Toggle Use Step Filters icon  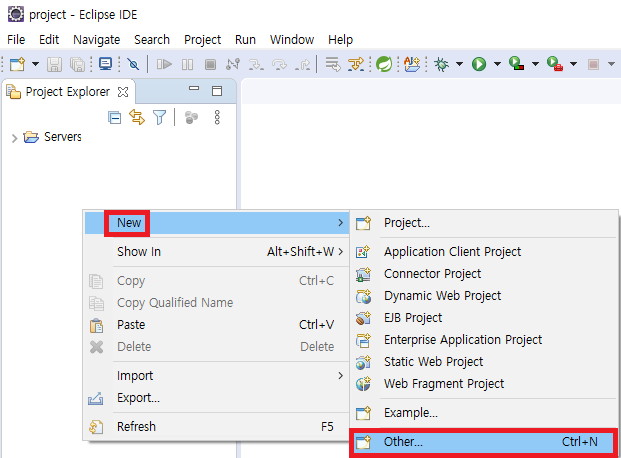tap(356, 64)
